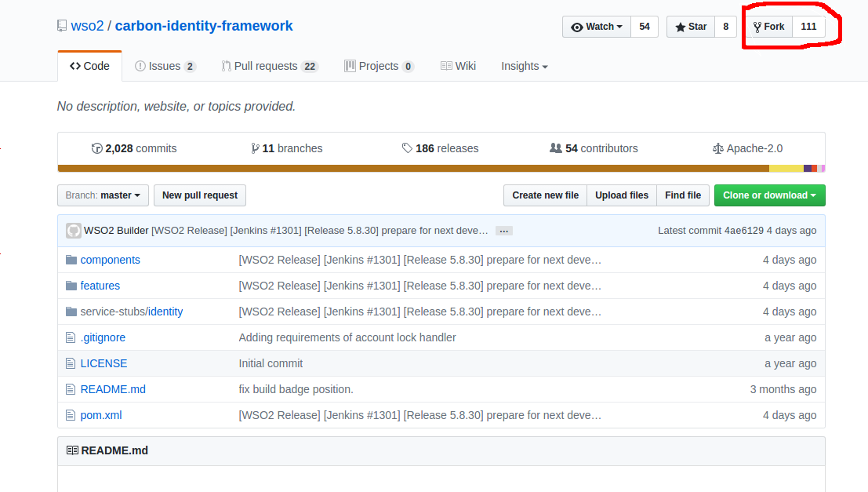View the 11 branches
The height and width of the screenshot is (492, 868).
tap(286, 148)
